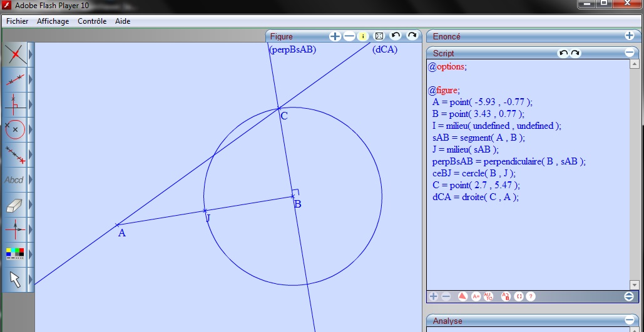Click the question mark help icon below script

(531, 296)
